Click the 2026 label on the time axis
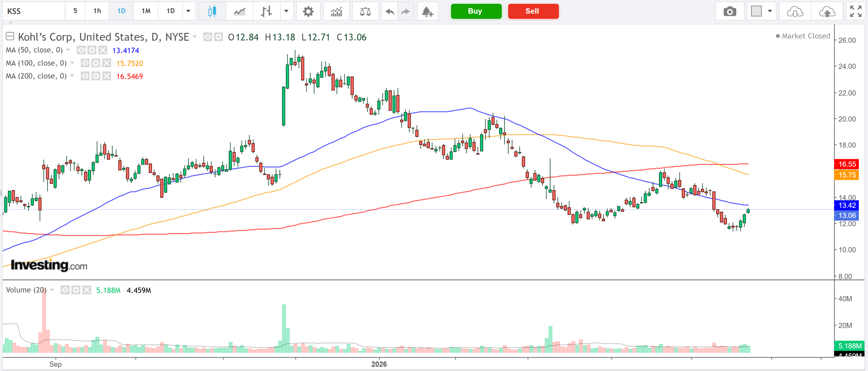 click(x=379, y=364)
